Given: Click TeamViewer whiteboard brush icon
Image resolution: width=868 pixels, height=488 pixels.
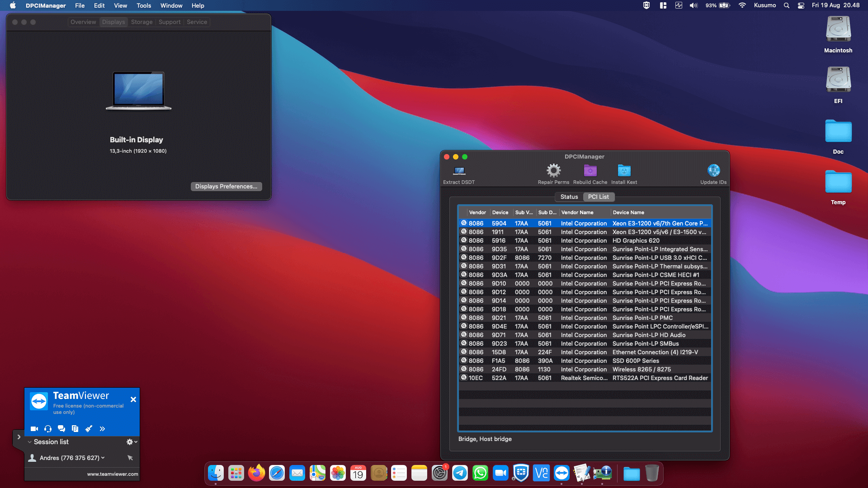Looking at the screenshot, I should point(89,429).
